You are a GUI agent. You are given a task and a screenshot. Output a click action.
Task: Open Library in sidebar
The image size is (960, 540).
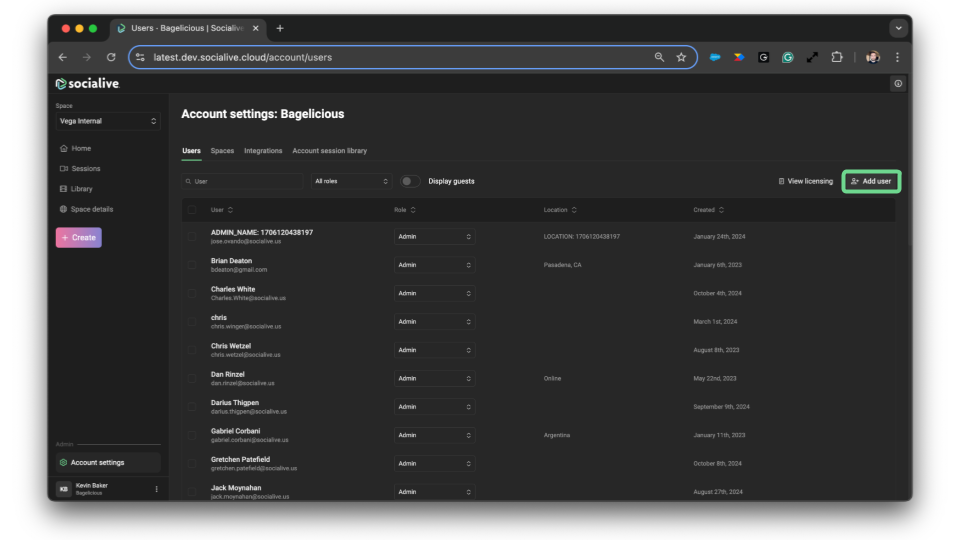coord(76,189)
